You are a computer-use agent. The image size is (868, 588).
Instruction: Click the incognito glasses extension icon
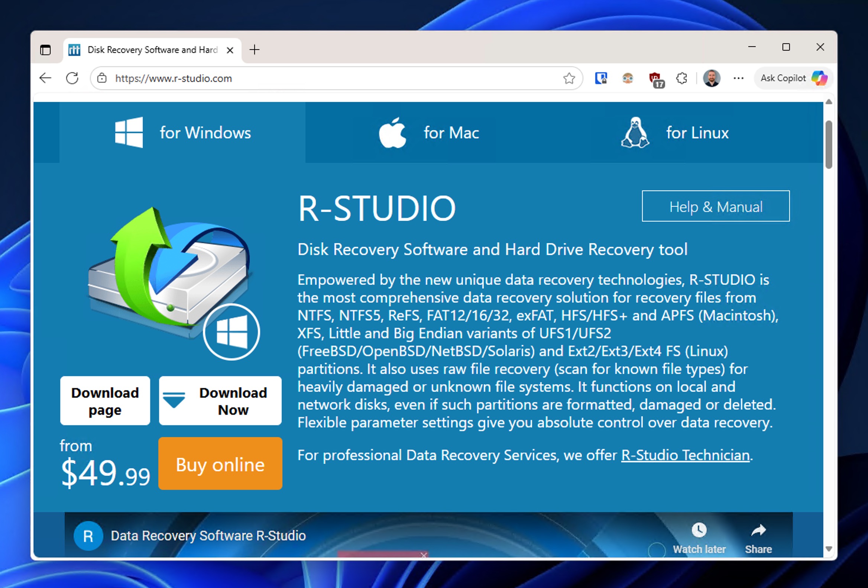[628, 78]
